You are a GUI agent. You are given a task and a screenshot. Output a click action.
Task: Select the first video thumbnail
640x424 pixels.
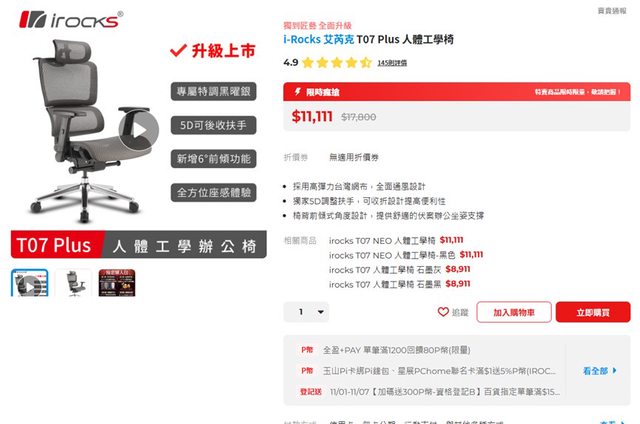coord(30,283)
